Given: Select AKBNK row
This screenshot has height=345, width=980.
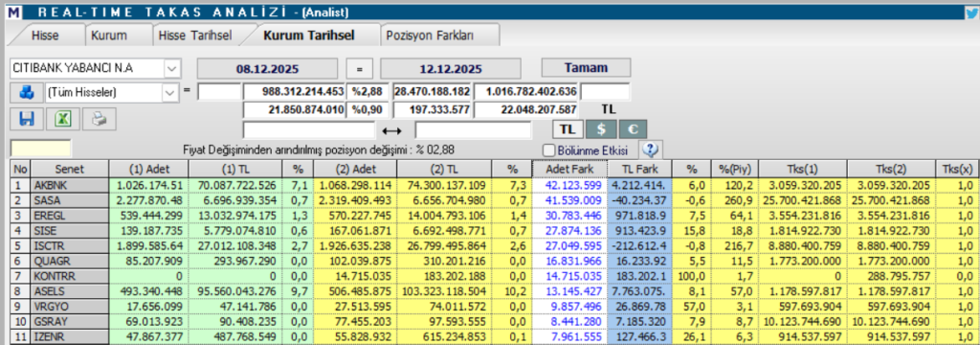Looking at the screenshot, I should click(x=69, y=185).
